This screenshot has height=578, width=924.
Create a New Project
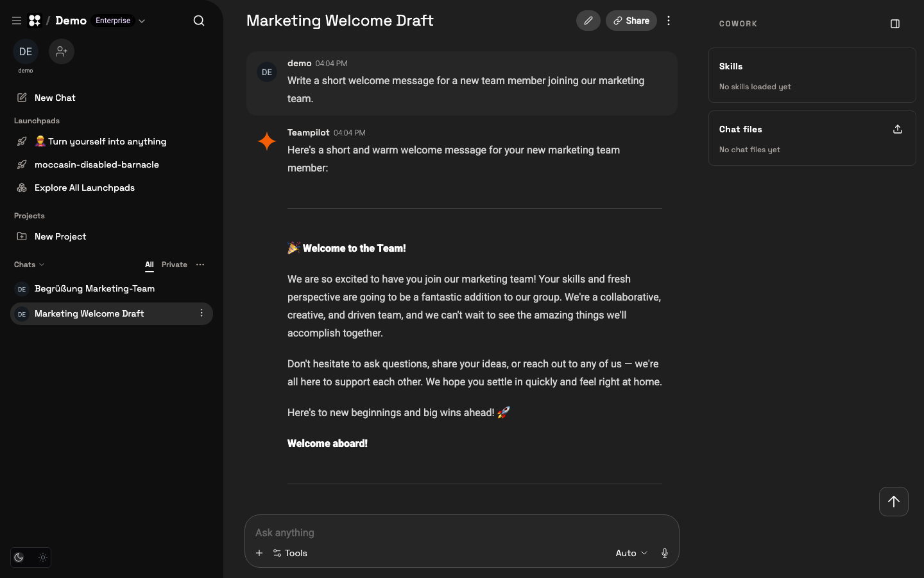click(112, 236)
